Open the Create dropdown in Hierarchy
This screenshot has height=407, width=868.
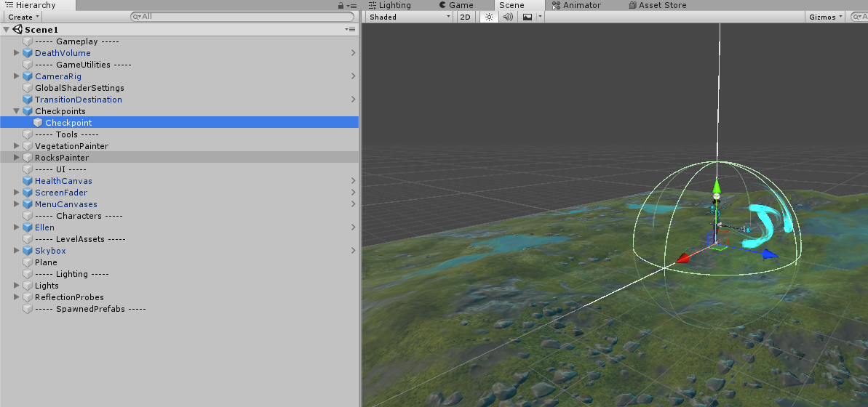click(23, 17)
